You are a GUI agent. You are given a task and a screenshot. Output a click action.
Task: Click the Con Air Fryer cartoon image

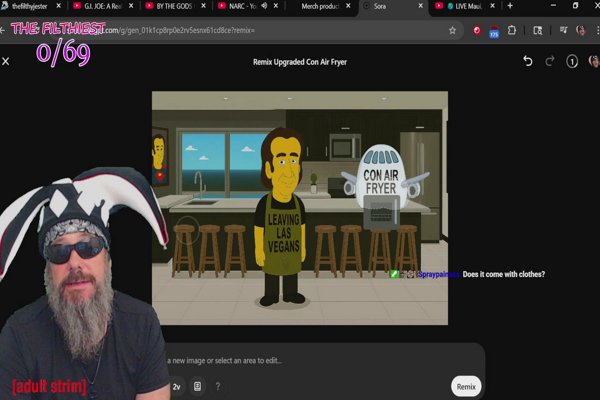pyautogui.click(x=300, y=208)
